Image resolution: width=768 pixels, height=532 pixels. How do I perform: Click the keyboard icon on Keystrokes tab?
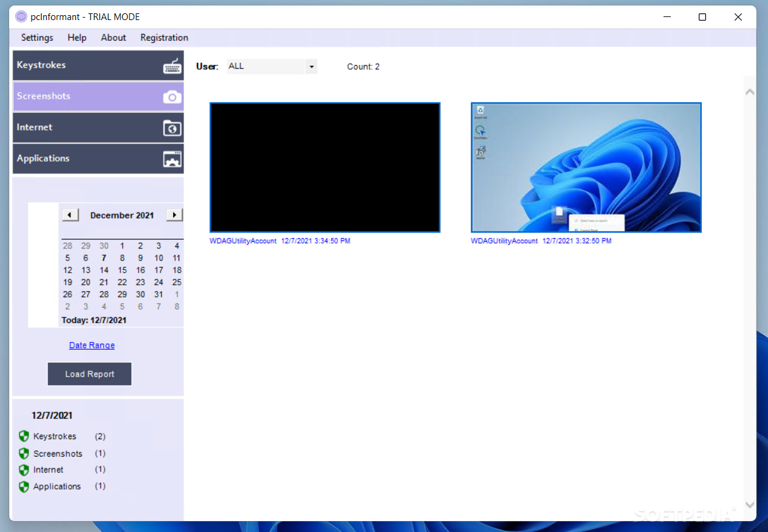pos(173,66)
